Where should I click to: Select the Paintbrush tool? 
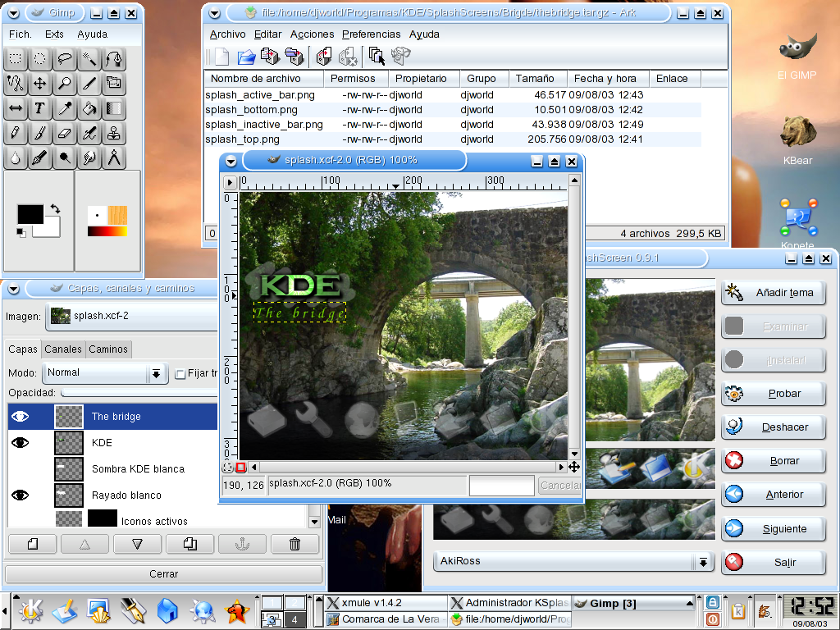pos(40,133)
